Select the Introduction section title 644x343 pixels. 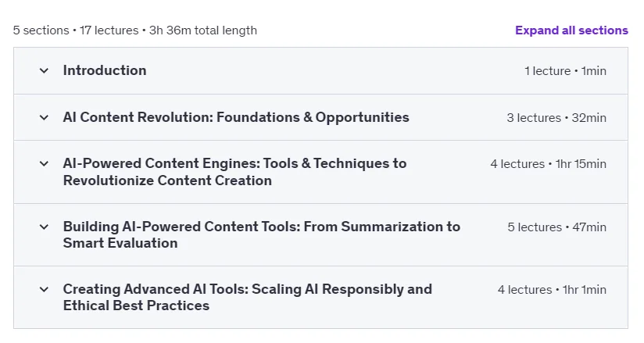tap(105, 70)
